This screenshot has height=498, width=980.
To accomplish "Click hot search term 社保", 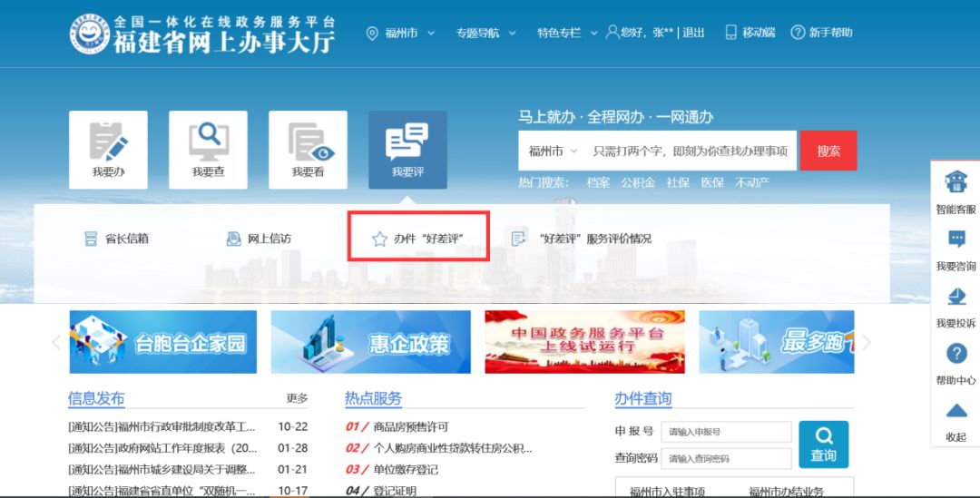I will (x=678, y=182).
